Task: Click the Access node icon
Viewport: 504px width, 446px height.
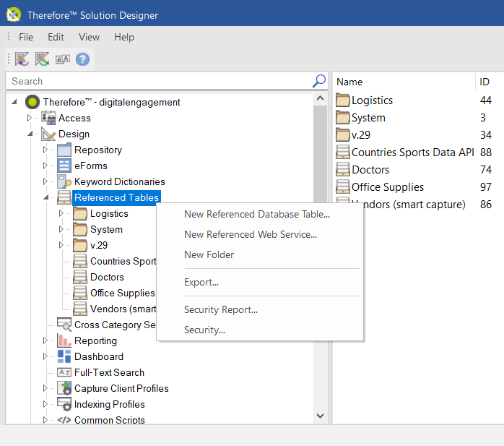Action: 48,118
